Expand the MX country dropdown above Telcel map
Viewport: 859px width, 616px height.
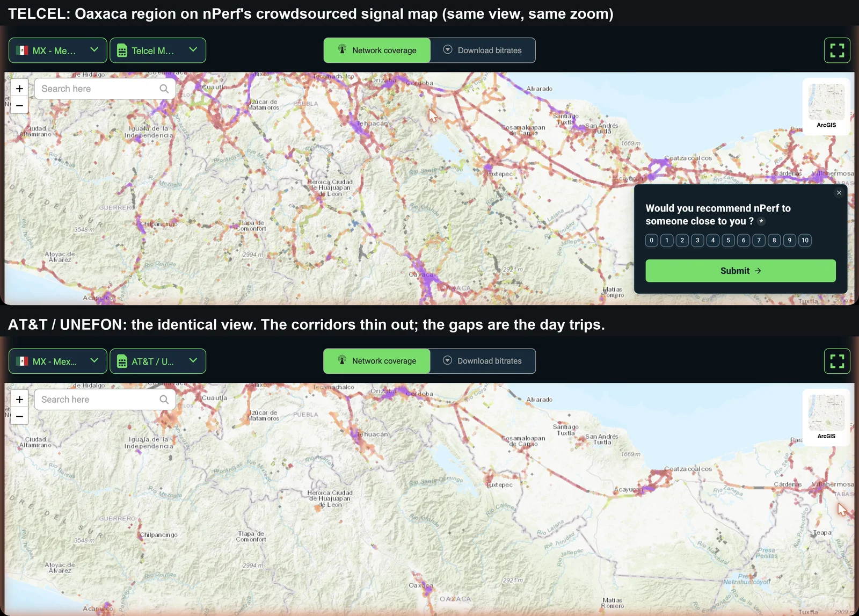pos(94,49)
